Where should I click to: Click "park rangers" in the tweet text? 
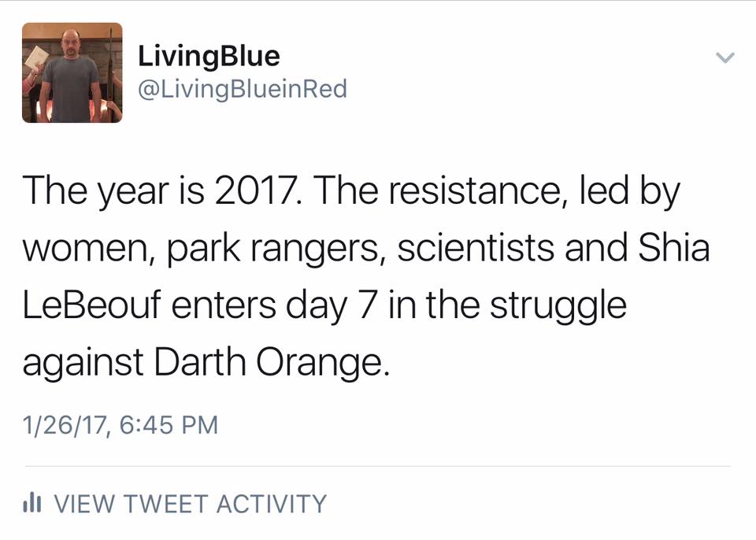pyautogui.click(x=272, y=249)
